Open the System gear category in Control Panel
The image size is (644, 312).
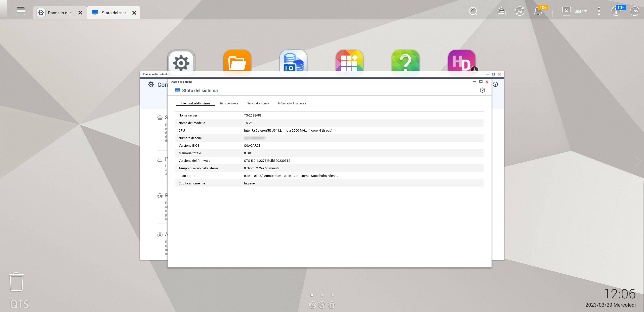click(160, 118)
